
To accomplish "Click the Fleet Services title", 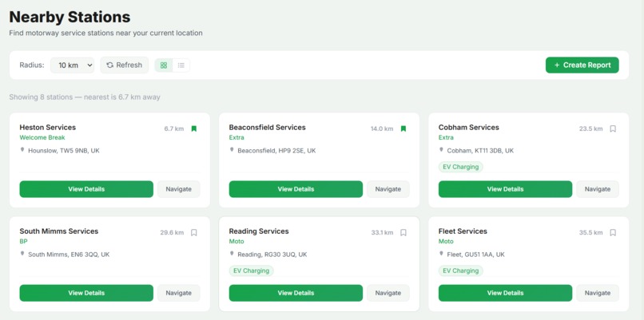I will point(463,231).
